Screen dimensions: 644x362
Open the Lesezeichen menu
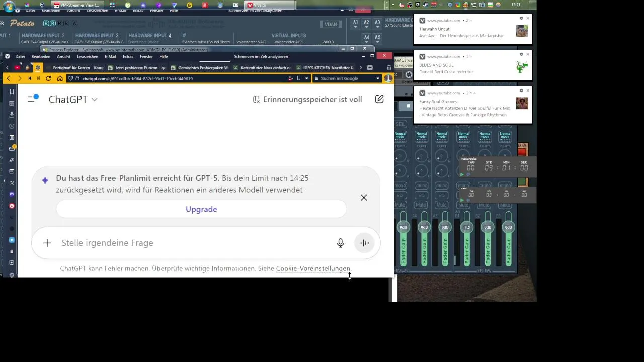click(88, 56)
